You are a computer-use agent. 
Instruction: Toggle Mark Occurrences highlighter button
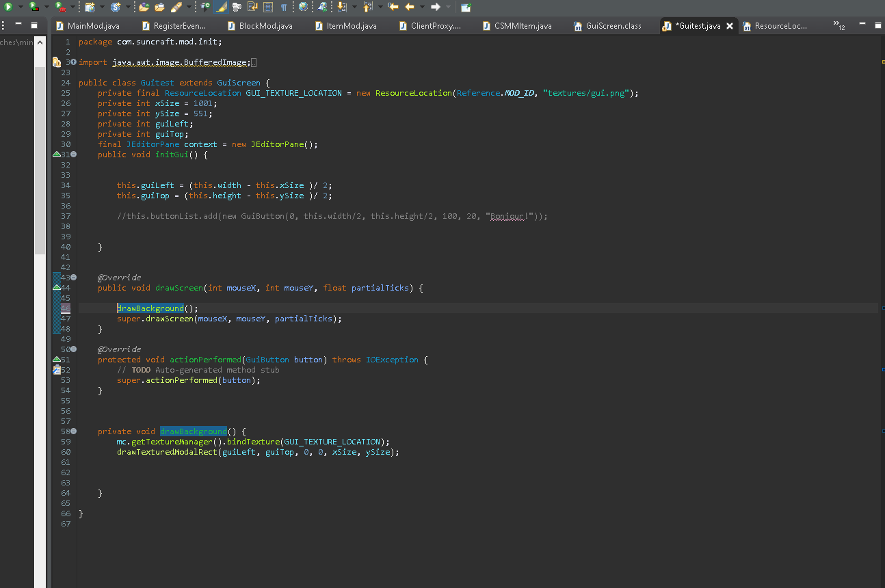point(222,7)
